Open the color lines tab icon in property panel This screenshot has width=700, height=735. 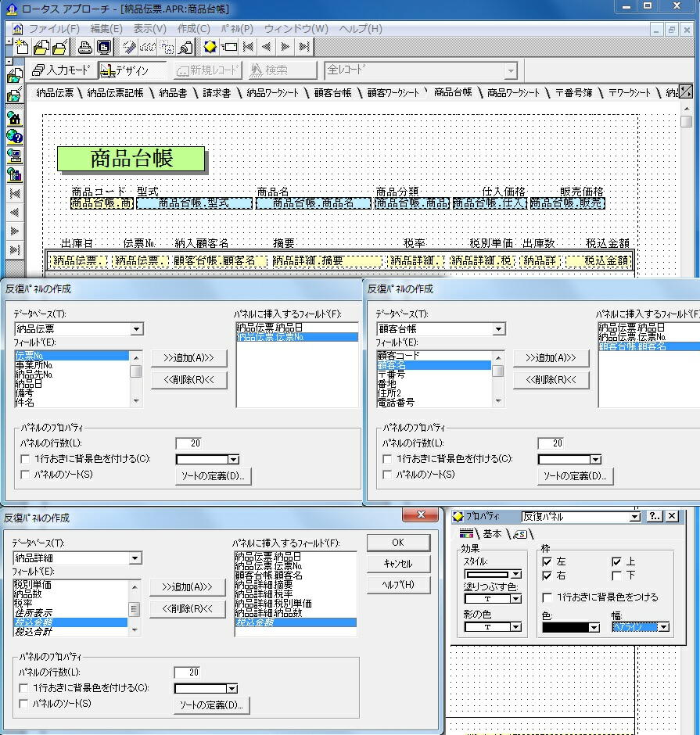tap(466, 533)
